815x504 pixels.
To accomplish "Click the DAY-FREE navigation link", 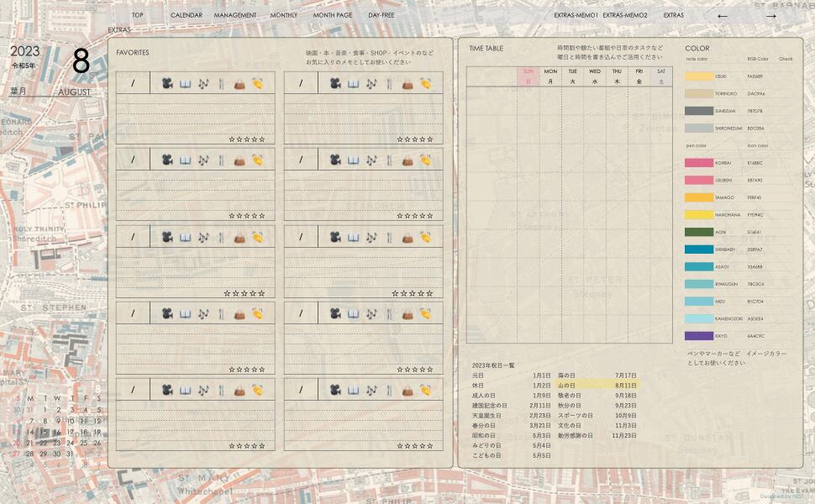I will tap(381, 15).
